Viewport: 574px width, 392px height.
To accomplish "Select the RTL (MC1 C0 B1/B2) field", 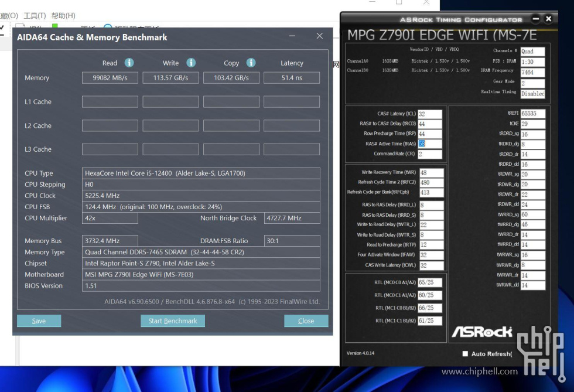I will (430, 308).
